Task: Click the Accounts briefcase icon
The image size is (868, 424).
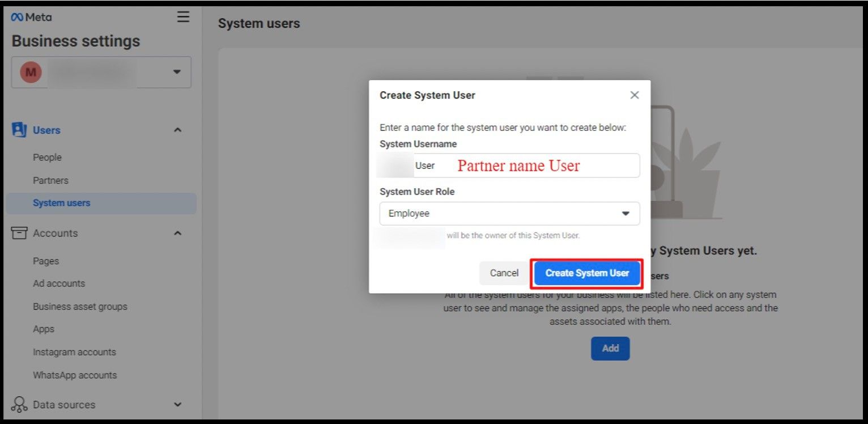Action: coord(19,233)
